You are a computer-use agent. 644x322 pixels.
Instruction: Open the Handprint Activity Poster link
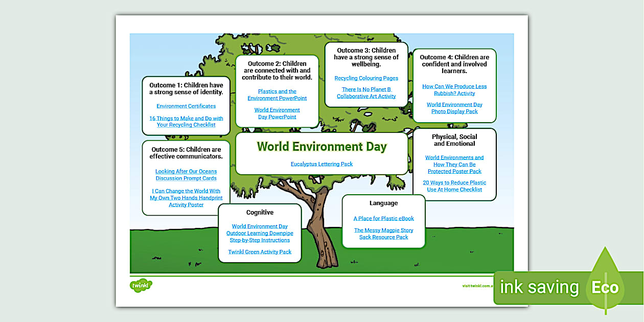tap(186, 198)
